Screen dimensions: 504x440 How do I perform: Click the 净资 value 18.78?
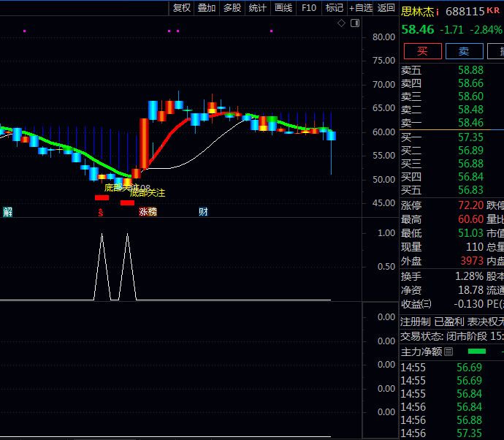click(x=470, y=290)
